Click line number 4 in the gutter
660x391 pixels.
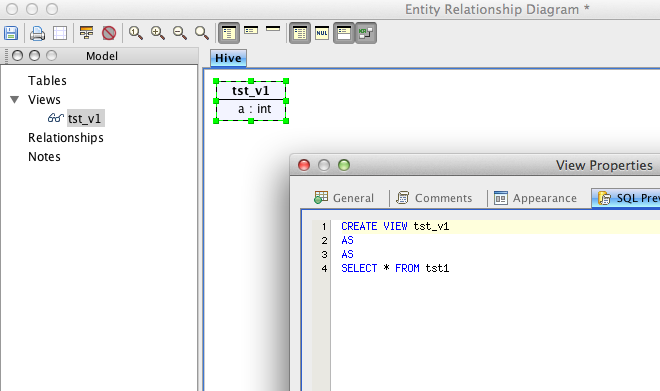[324, 269]
